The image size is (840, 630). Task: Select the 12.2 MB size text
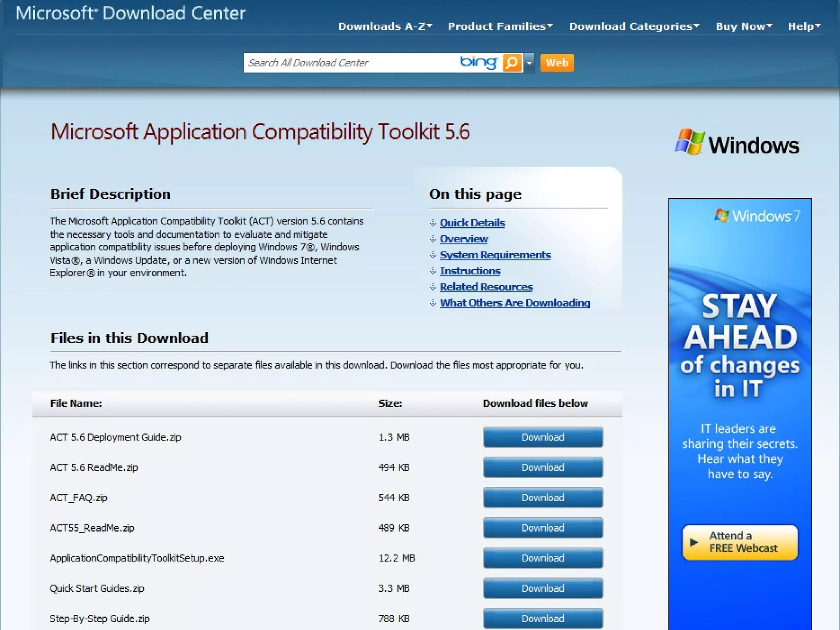[397, 558]
